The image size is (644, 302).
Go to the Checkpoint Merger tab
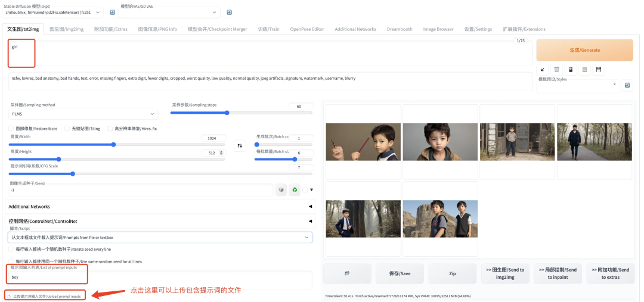tap(217, 29)
